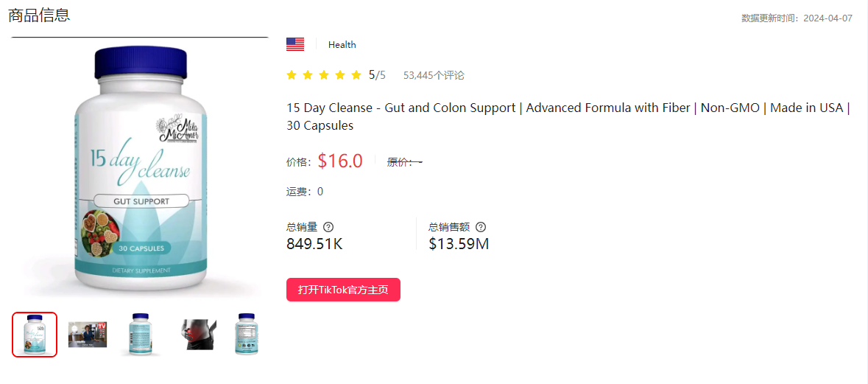Click the third yellow rating star

324,75
